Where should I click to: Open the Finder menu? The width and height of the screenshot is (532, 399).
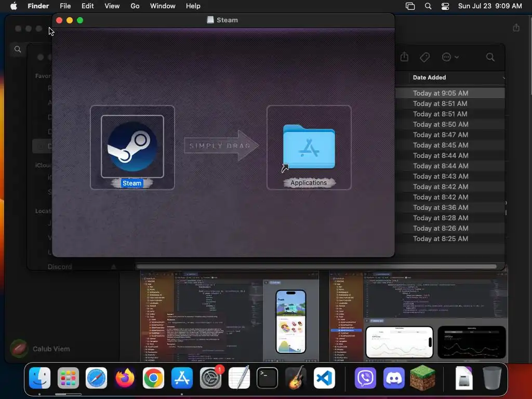click(38, 6)
